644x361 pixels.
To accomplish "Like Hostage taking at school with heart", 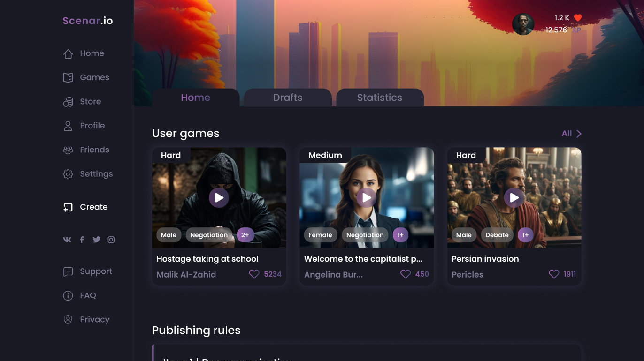I will [x=254, y=274].
